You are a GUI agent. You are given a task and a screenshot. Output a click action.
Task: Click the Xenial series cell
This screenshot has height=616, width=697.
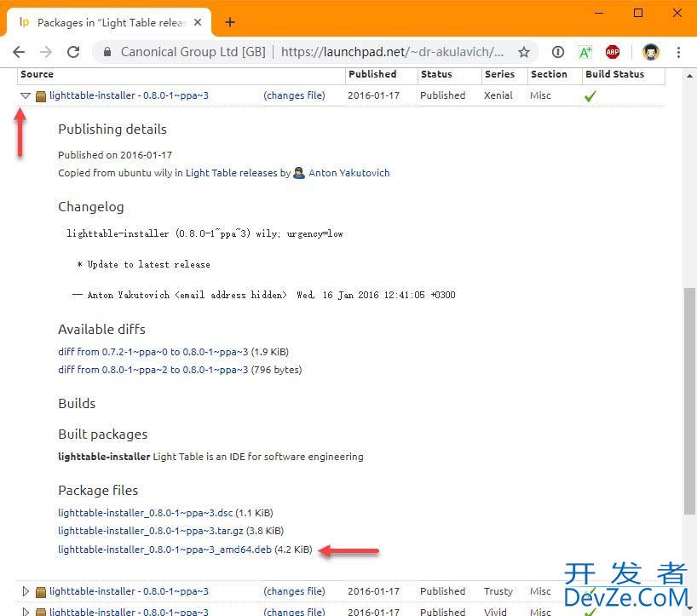498,95
